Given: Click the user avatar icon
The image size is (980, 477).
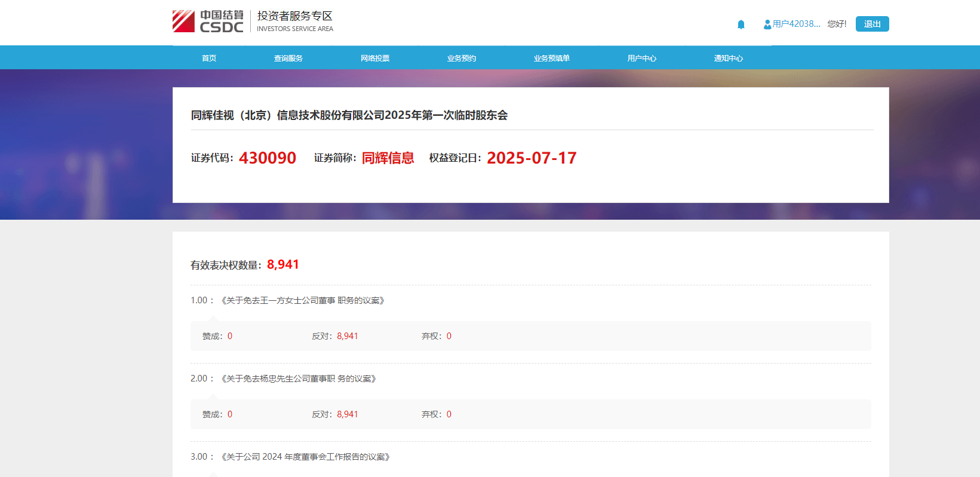Looking at the screenshot, I should tap(767, 24).
